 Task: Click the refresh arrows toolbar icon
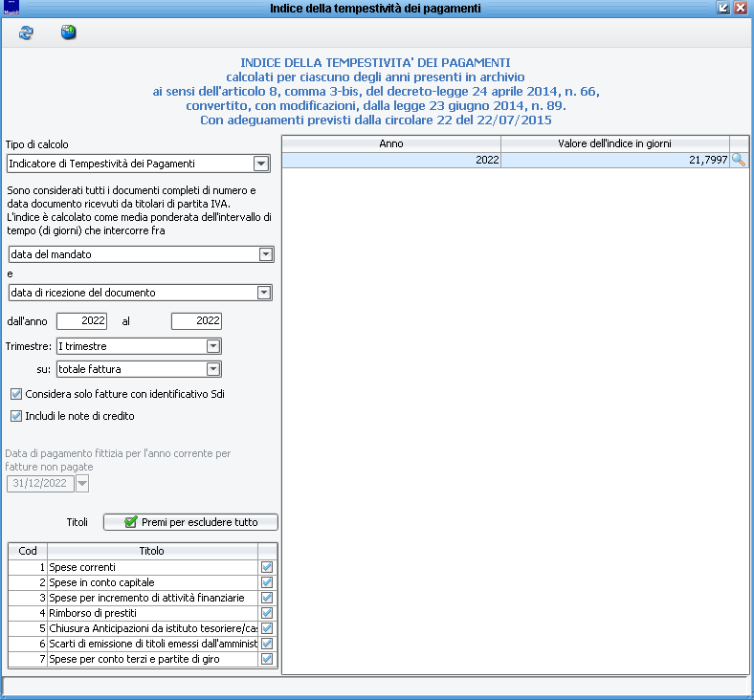(x=26, y=33)
